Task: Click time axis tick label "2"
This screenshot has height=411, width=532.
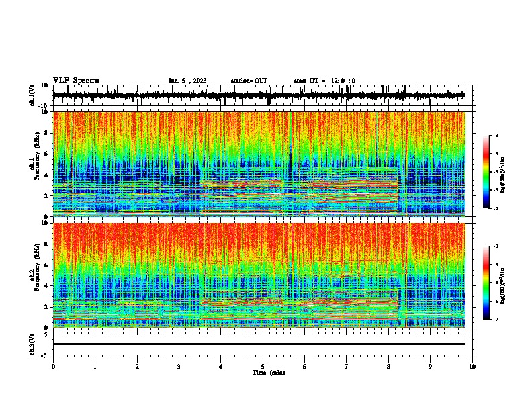Action: coord(137,367)
